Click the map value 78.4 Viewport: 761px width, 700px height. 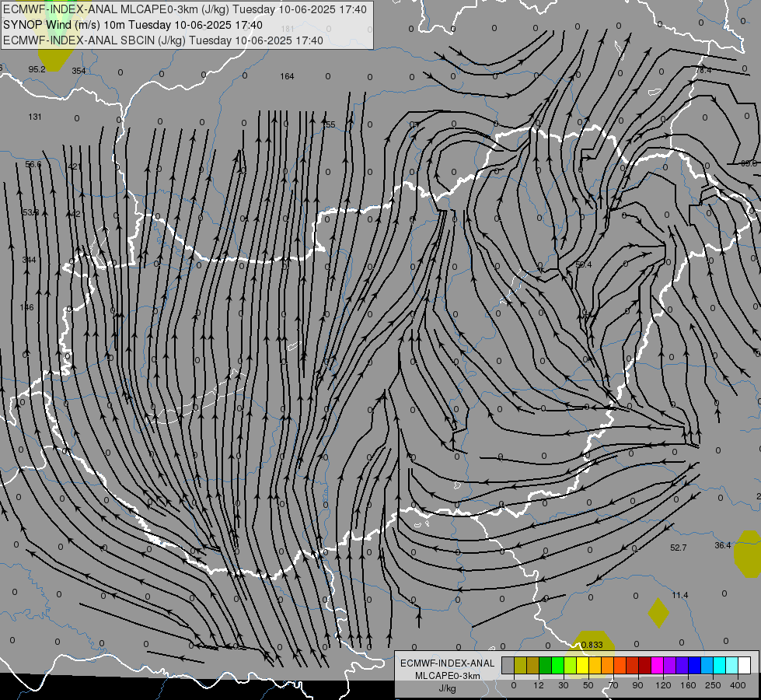pos(703,71)
